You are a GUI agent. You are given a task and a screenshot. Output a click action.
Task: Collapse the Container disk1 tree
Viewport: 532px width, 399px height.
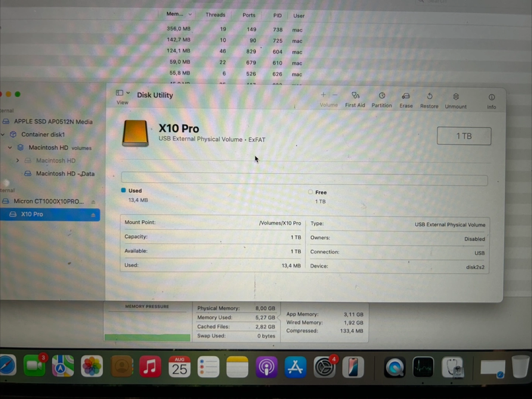coord(3,135)
